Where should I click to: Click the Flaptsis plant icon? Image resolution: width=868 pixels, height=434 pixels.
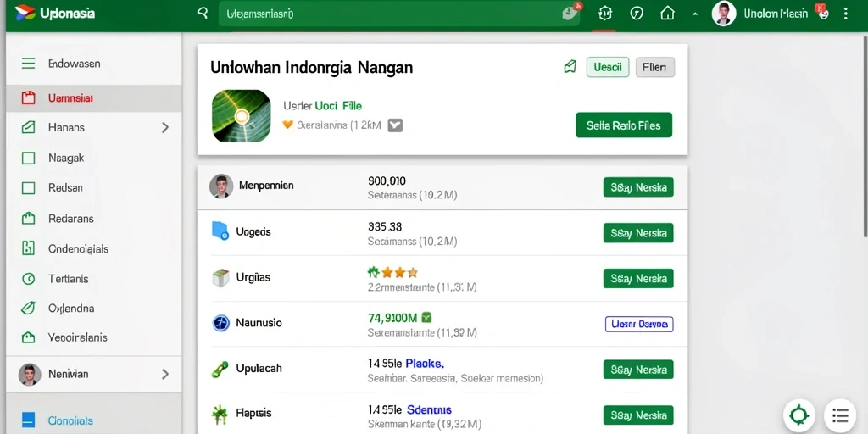pos(220,414)
